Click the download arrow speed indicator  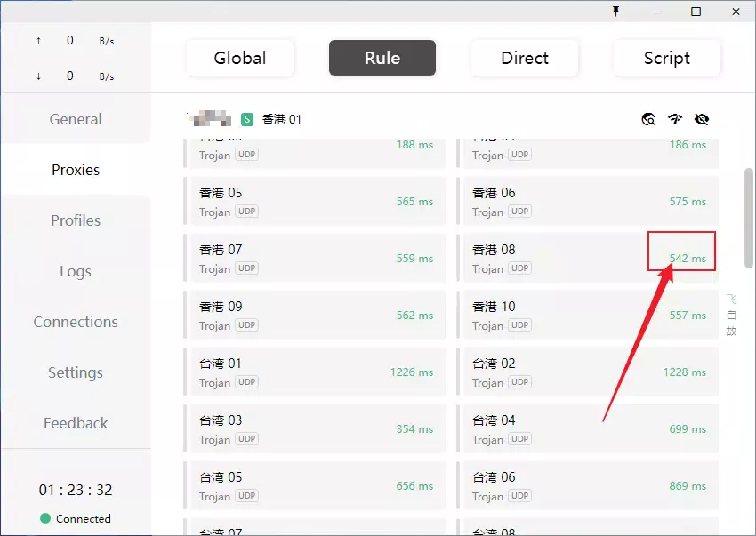click(38, 76)
